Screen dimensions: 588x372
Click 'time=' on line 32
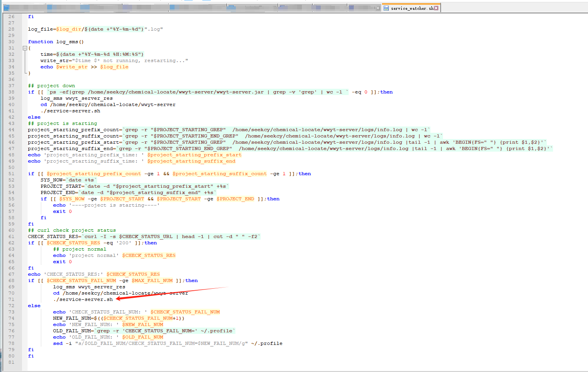pos(48,54)
